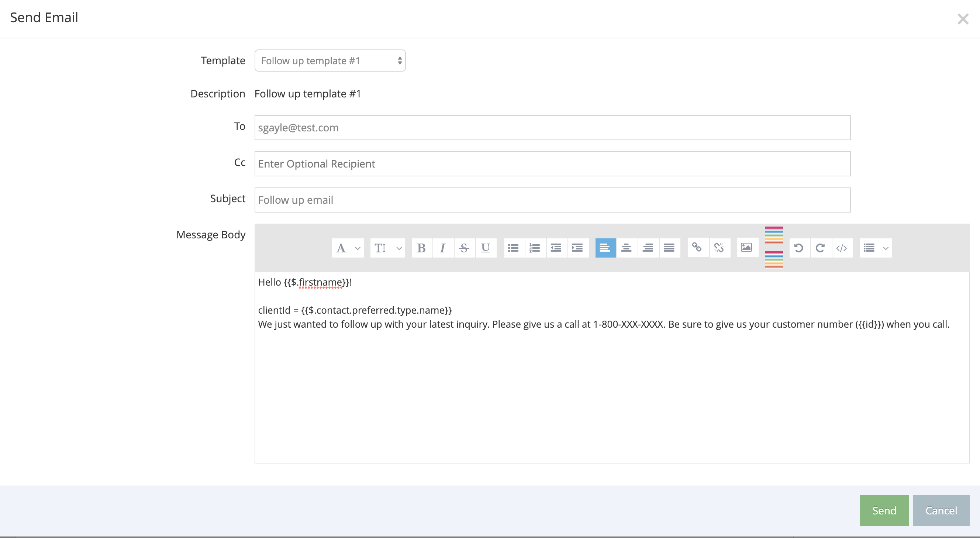Click the unlink icon

point(719,248)
